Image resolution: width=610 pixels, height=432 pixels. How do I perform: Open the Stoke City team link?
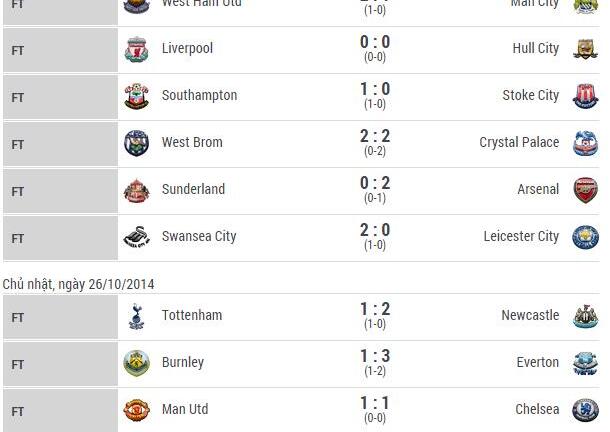click(531, 96)
